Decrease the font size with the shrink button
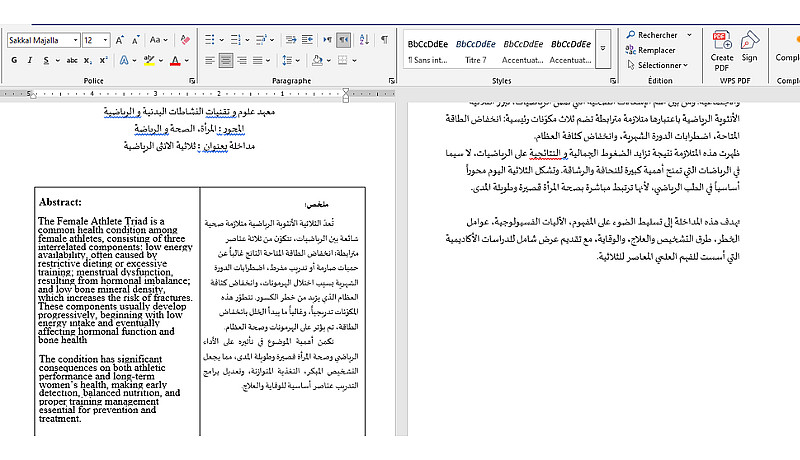Screen dimensions: 800x460 click(x=135, y=40)
